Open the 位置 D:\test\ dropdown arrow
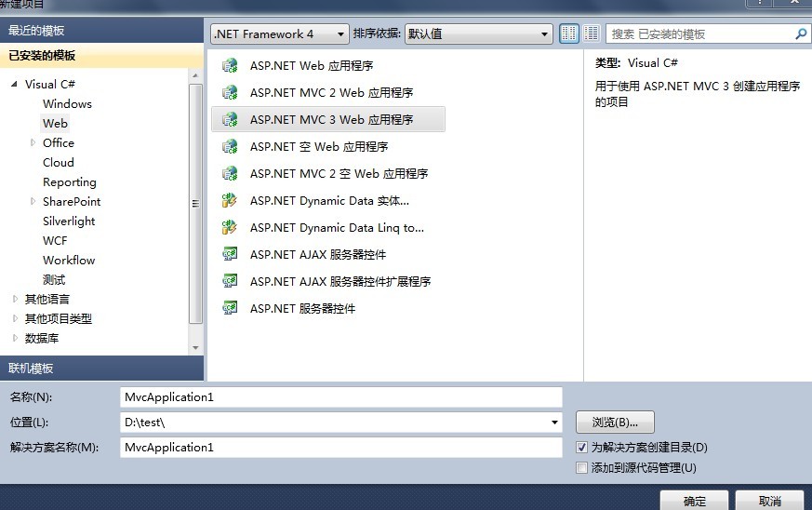812x510 pixels. click(x=554, y=423)
